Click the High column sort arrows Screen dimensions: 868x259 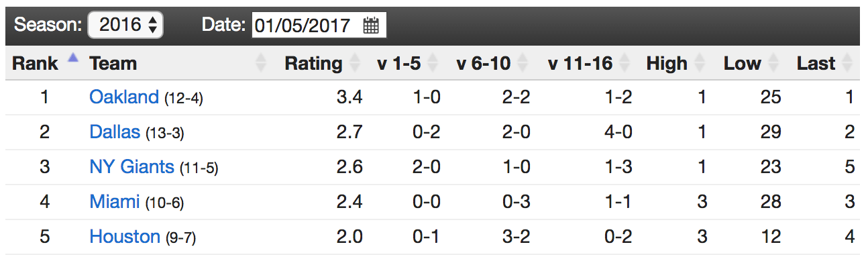tap(701, 64)
